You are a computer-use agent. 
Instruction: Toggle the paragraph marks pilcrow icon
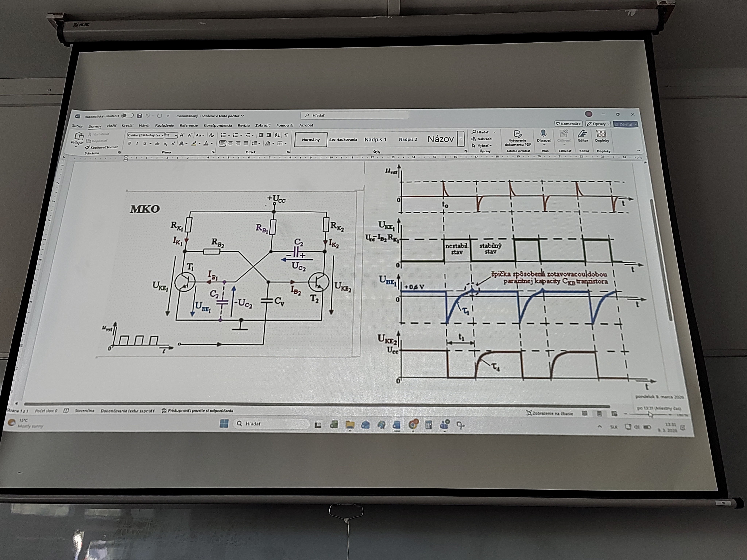click(286, 135)
